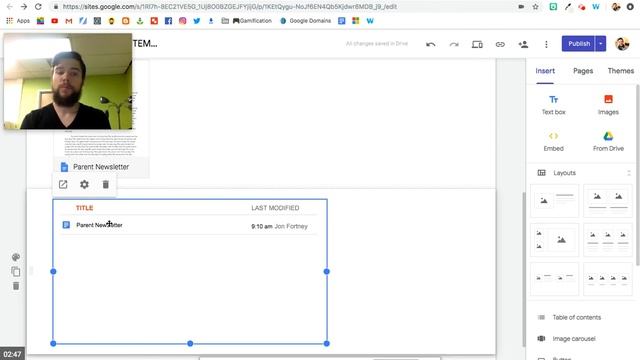Bookmark this page star icon
The height and width of the screenshot is (360, 640).
[x=536, y=7]
